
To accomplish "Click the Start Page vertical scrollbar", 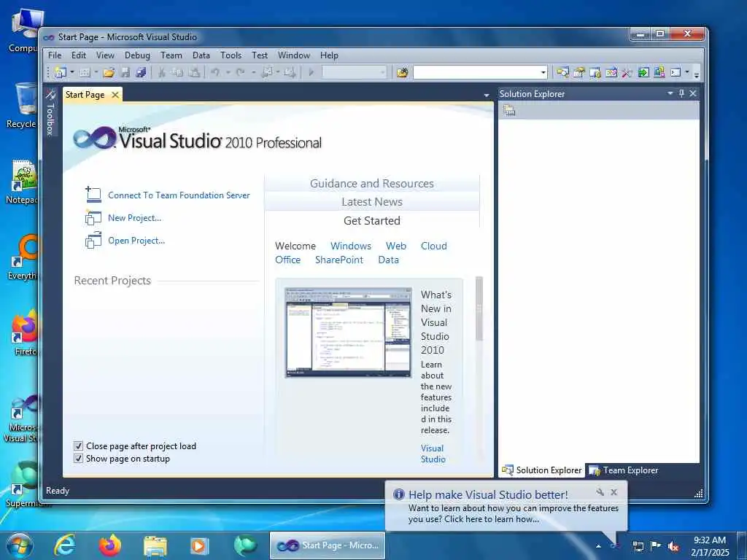I will [x=479, y=308].
